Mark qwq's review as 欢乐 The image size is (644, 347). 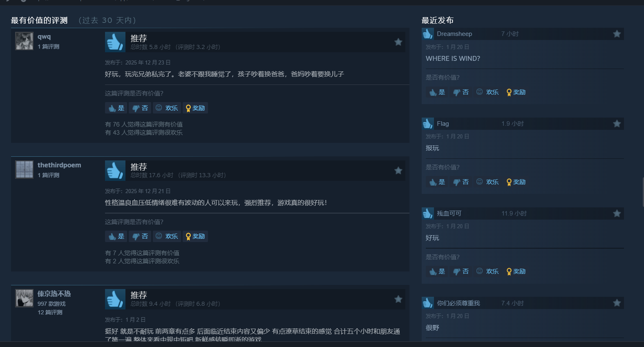167,108
